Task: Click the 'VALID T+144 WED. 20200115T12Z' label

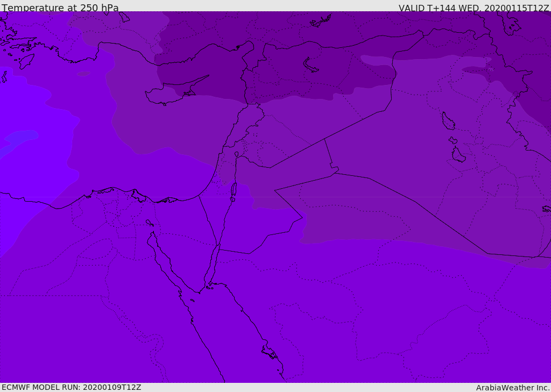Action: click(x=474, y=8)
